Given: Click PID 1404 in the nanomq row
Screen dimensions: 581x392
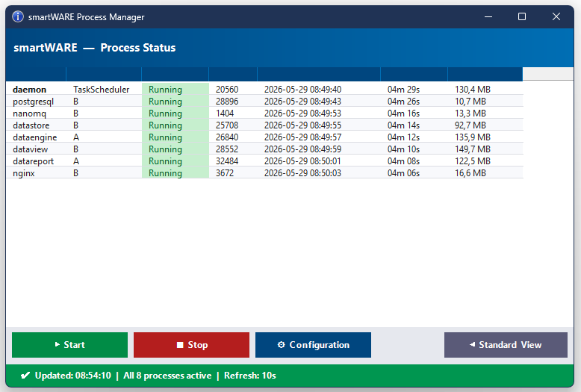Looking at the screenshot, I should point(225,113).
